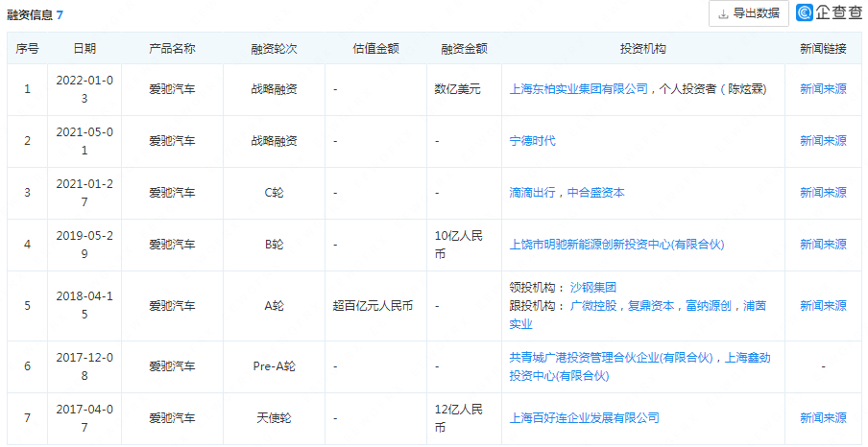Click 爱驰汽车 in the 天使轮 row
The image size is (868, 447).
coord(172,417)
